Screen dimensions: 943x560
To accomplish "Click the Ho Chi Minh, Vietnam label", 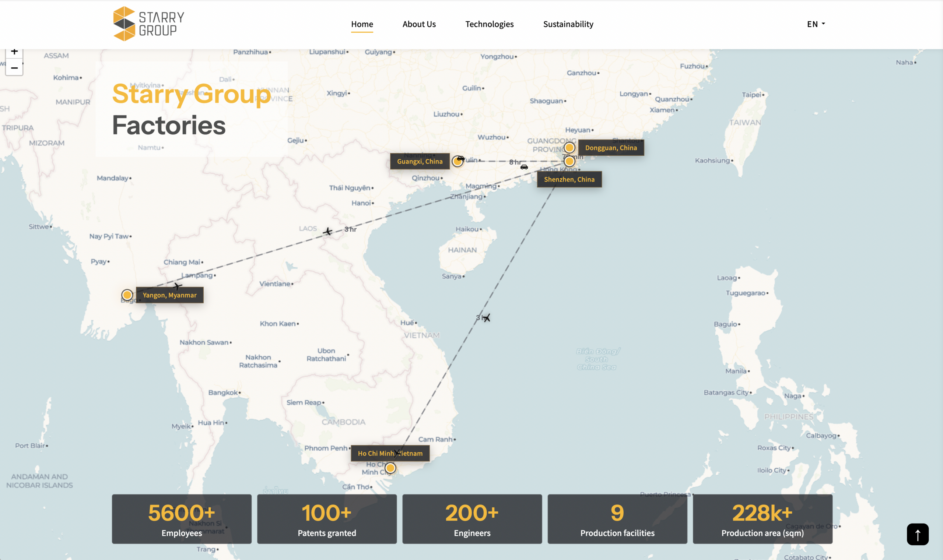I will point(390,453).
